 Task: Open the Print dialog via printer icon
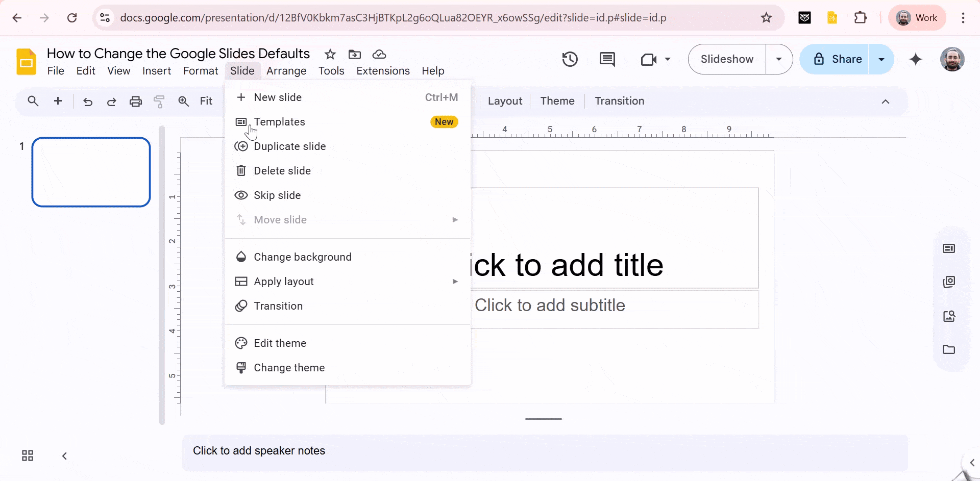[135, 101]
